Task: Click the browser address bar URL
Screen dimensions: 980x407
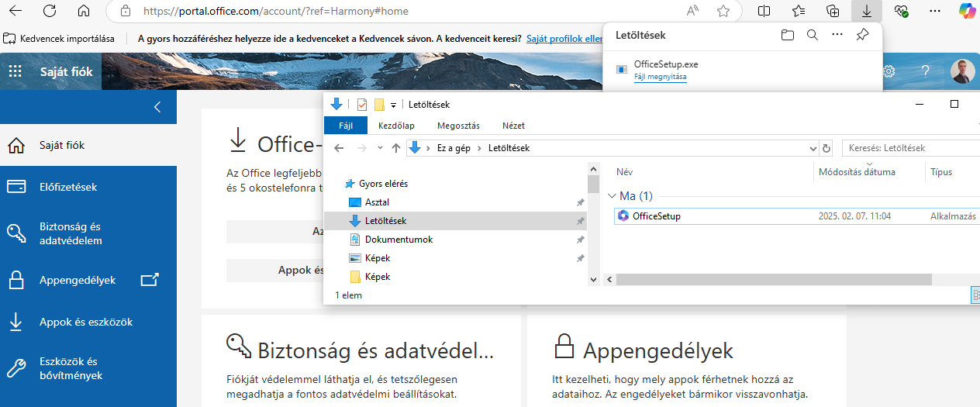Action: 275,11
